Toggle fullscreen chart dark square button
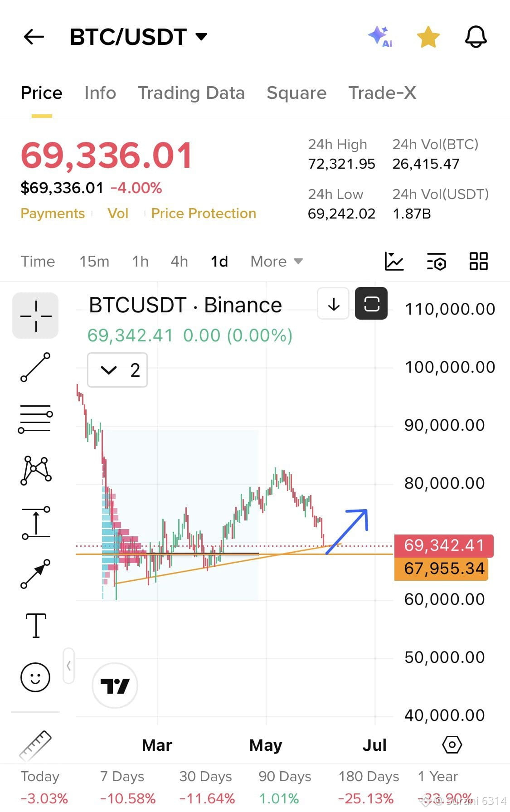The height and width of the screenshot is (812, 510). [x=371, y=303]
